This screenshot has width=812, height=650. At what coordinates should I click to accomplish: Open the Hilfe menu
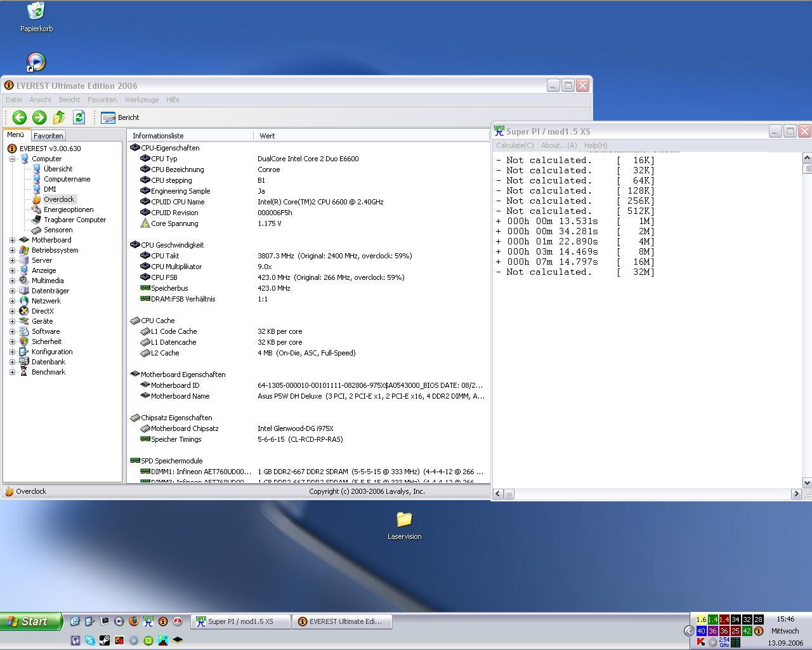point(173,100)
